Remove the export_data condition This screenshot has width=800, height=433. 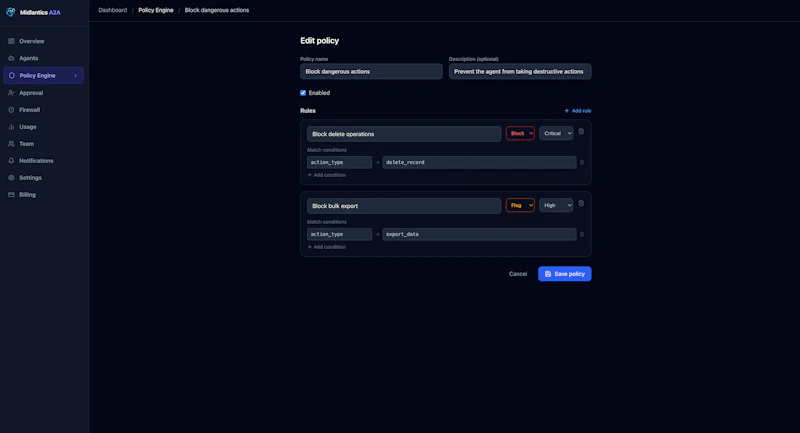click(x=582, y=234)
